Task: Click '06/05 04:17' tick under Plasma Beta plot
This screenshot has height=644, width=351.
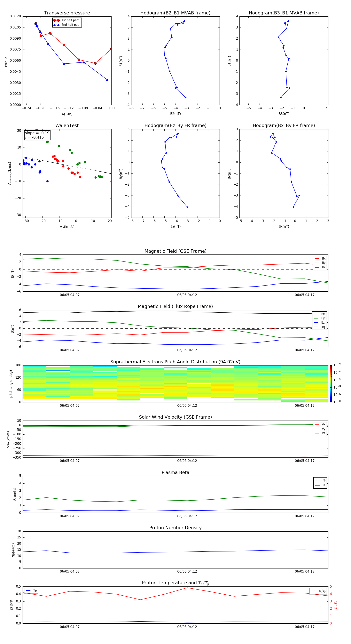Action: pos(305,516)
